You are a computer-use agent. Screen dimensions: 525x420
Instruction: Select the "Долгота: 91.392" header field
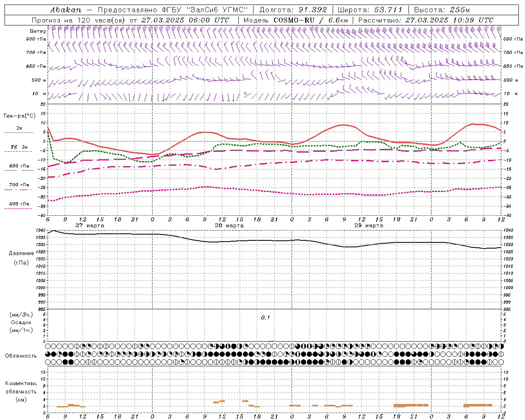293,10
